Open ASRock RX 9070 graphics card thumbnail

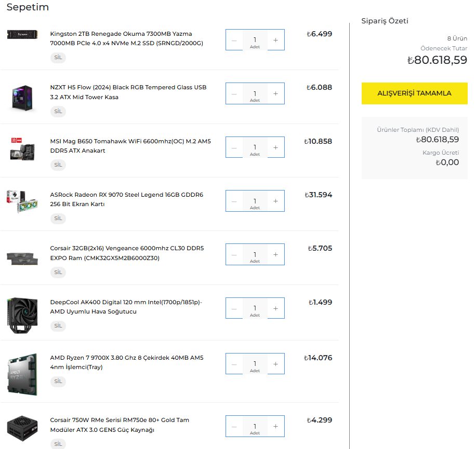[x=22, y=201]
